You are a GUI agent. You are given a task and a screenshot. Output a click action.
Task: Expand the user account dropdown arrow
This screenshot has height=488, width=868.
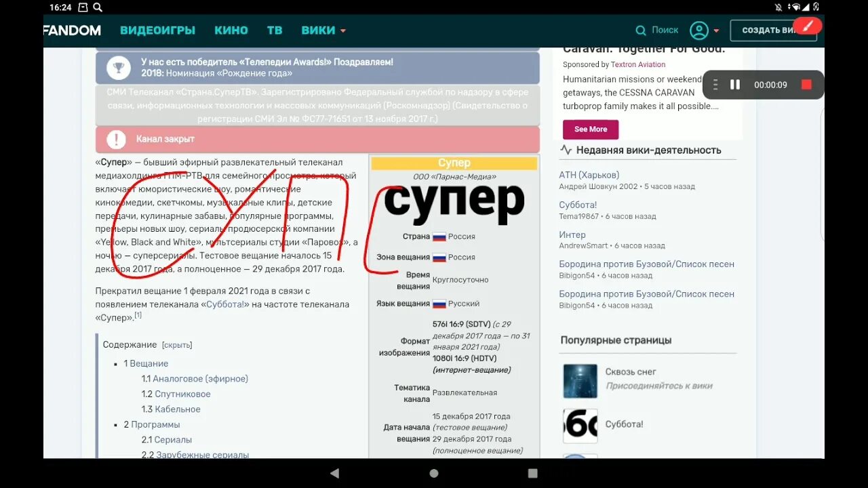(x=716, y=31)
